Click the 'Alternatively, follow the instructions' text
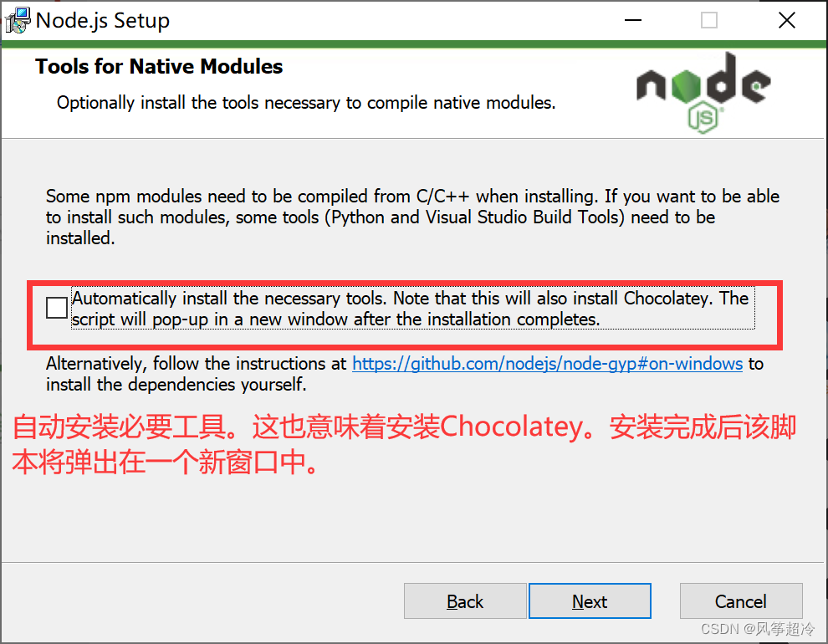Image resolution: width=828 pixels, height=644 pixels. tap(196, 364)
